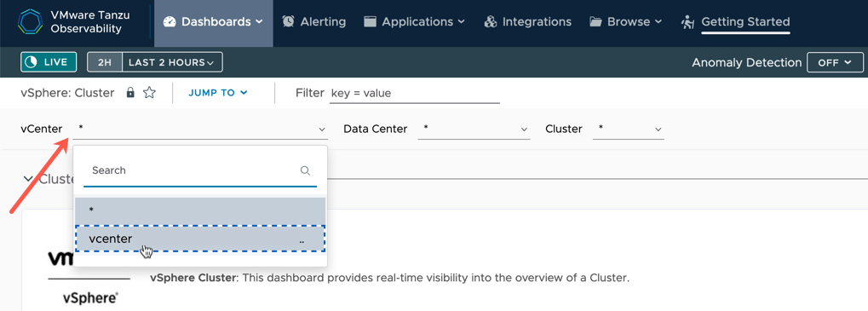Click the Browse folder icon

click(595, 22)
